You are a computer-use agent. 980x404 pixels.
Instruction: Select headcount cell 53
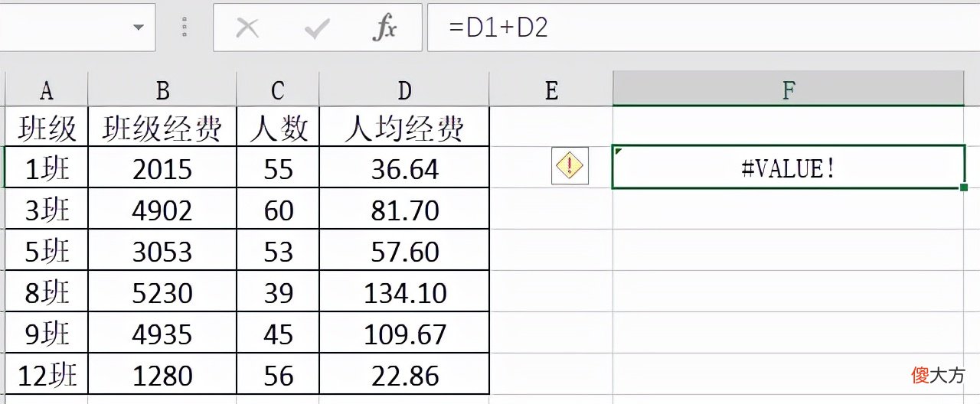[278, 250]
